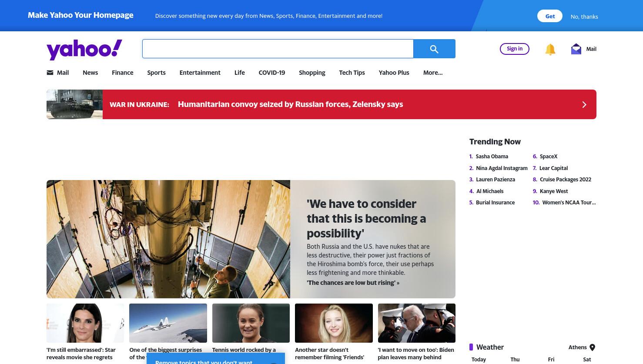Open the notifications bell
The image size is (643, 364).
point(550,49)
